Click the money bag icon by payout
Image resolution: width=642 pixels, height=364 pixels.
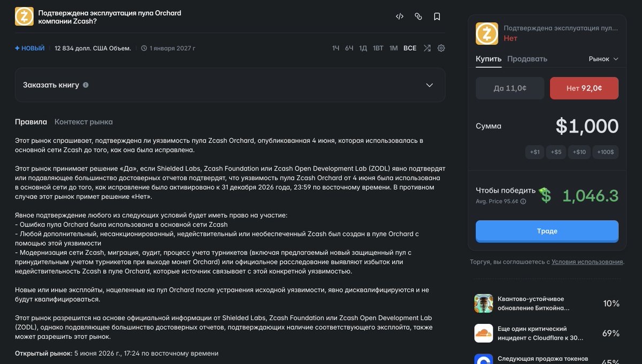pos(545,196)
